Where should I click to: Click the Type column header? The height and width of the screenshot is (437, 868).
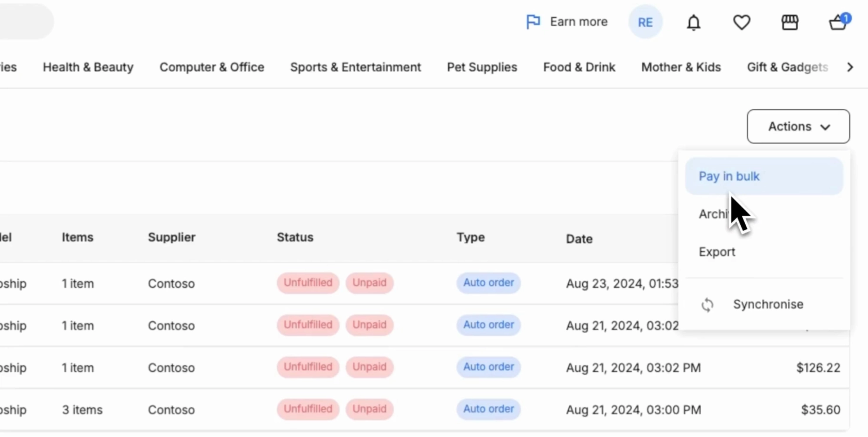click(470, 237)
